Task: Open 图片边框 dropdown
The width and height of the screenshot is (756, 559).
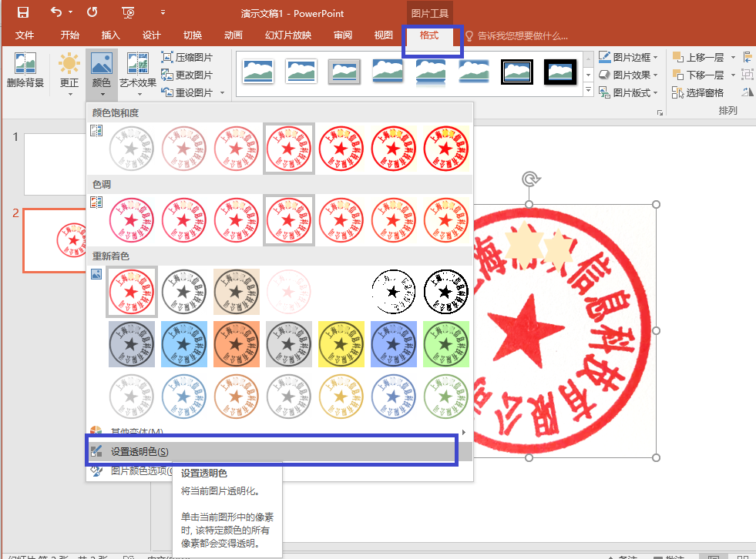Action: [628, 57]
